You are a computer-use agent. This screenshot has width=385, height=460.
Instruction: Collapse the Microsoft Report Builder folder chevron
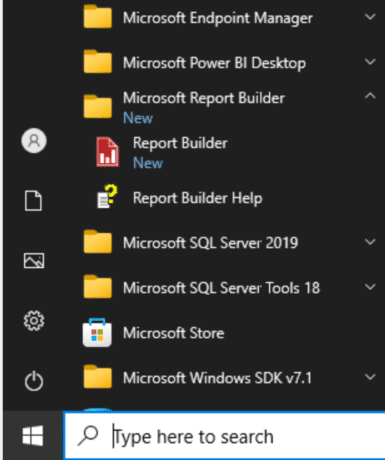pyautogui.click(x=370, y=96)
